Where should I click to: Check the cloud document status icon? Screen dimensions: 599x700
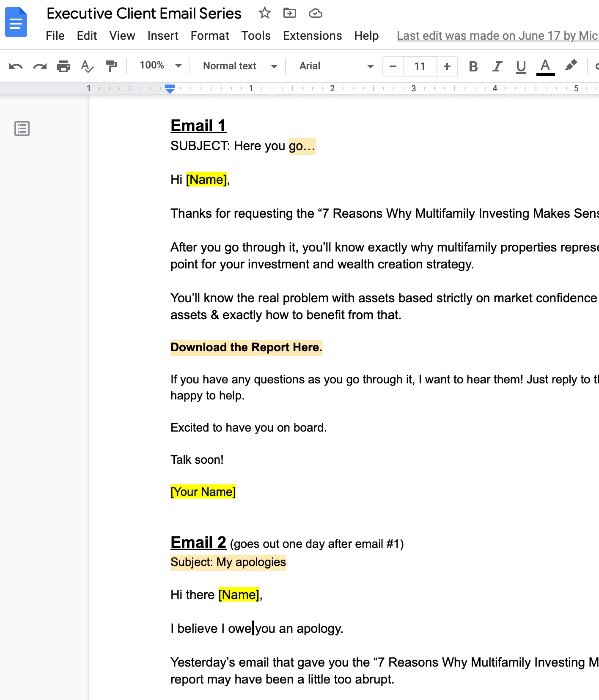[315, 14]
